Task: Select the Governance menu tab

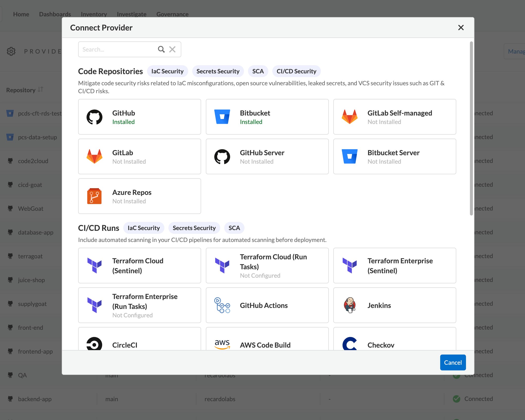Action: pos(172,14)
